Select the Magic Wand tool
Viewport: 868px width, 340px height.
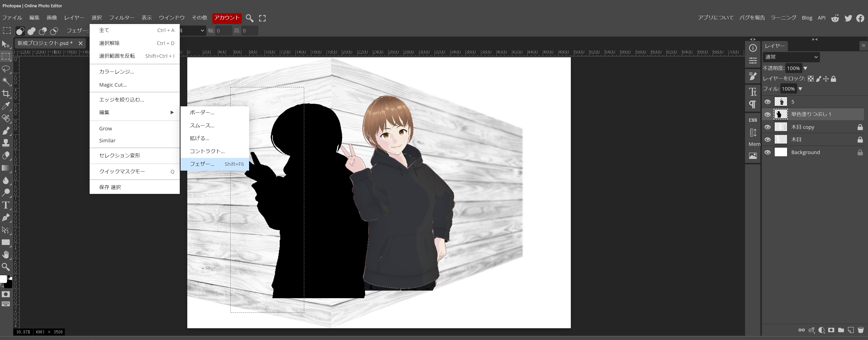6,81
